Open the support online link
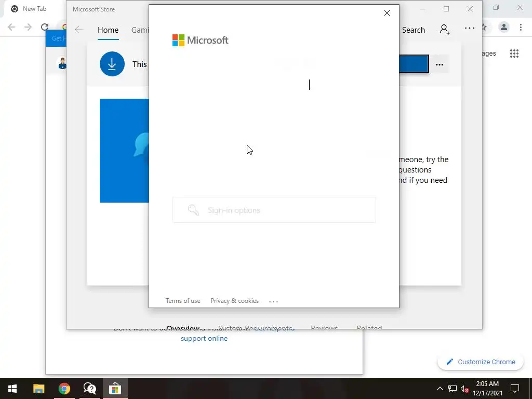This screenshot has width=532, height=399. point(204,338)
